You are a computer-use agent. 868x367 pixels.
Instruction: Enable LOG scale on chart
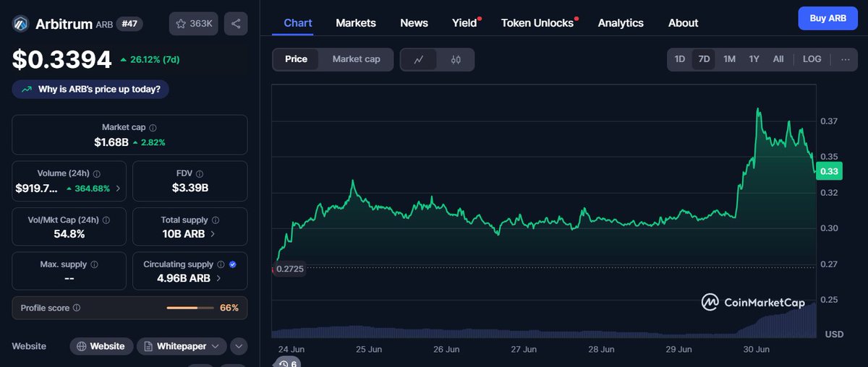[812, 59]
